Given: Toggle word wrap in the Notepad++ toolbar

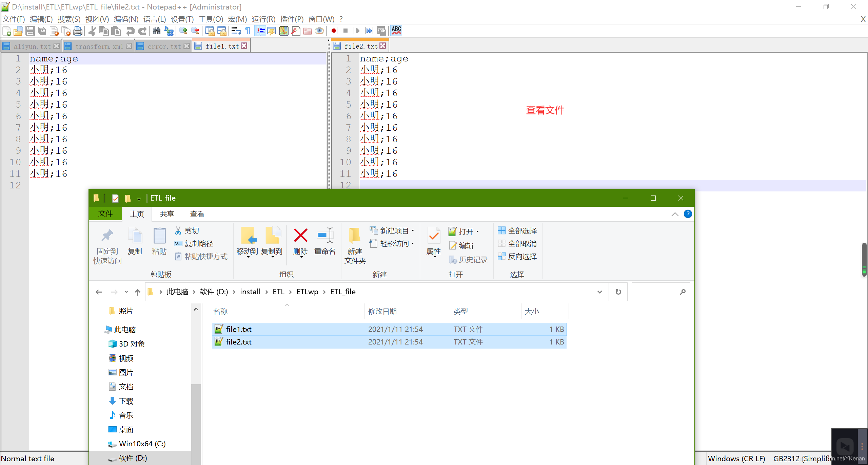Looking at the screenshot, I should click(x=236, y=31).
